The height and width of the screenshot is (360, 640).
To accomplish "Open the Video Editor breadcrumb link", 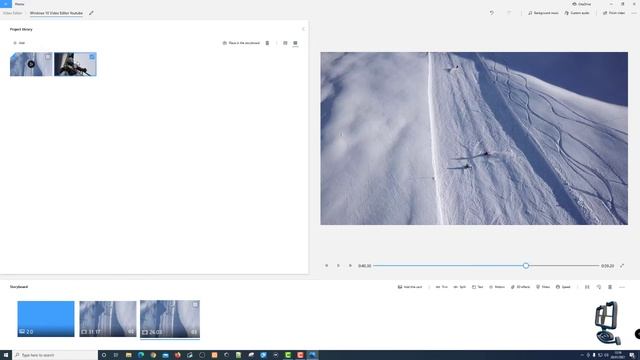I will pyautogui.click(x=13, y=13).
